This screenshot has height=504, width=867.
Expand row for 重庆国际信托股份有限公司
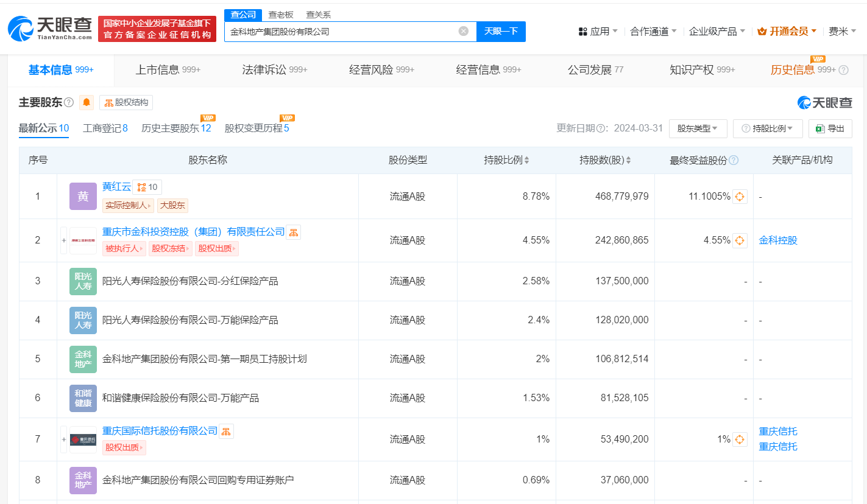click(x=63, y=439)
